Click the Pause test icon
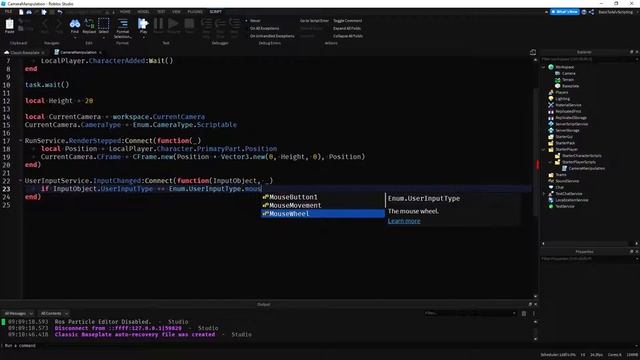Viewport: 640px width, 360px height. pyautogui.click(x=158, y=24)
